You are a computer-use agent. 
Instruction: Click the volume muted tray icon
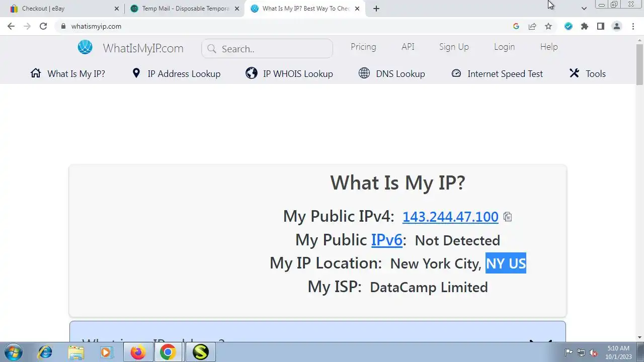pos(593,352)
